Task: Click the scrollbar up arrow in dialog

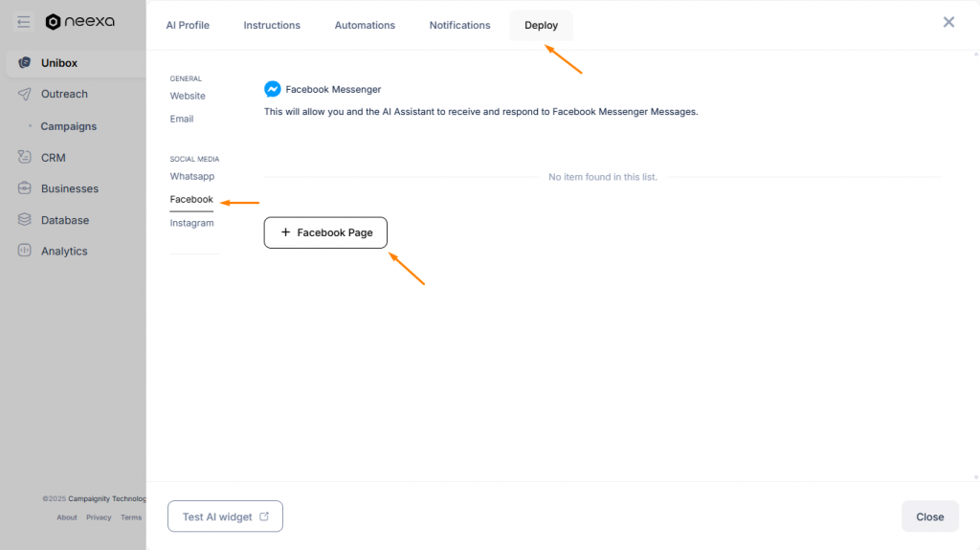Action: (x=975, y=55)
